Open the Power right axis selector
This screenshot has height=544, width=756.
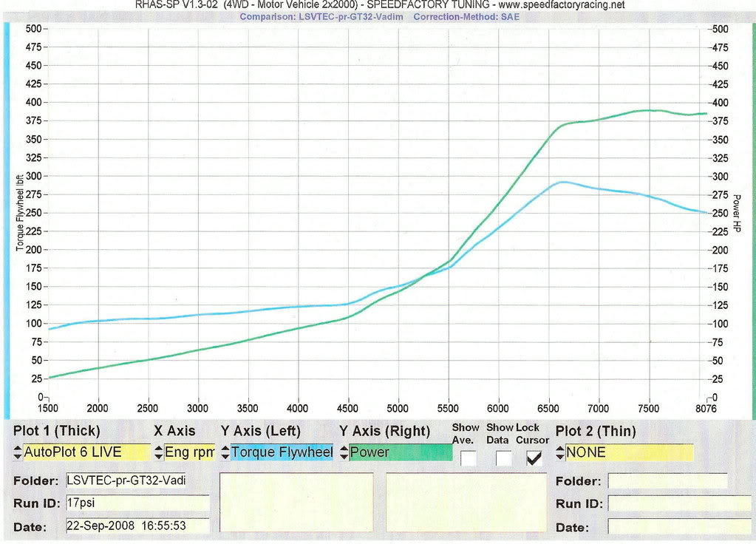coord(401,452)
